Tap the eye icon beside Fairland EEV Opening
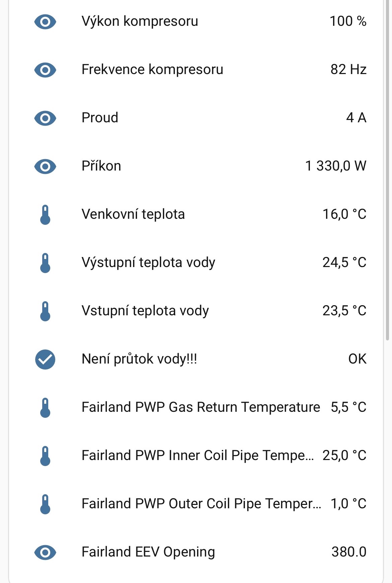 [45, 553]
